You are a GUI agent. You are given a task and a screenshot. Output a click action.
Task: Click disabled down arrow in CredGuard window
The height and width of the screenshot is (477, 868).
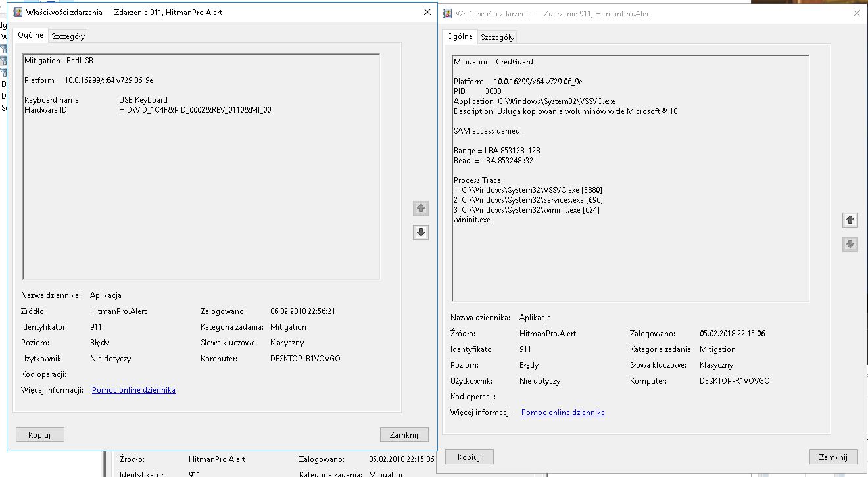(x=850, y=244)
